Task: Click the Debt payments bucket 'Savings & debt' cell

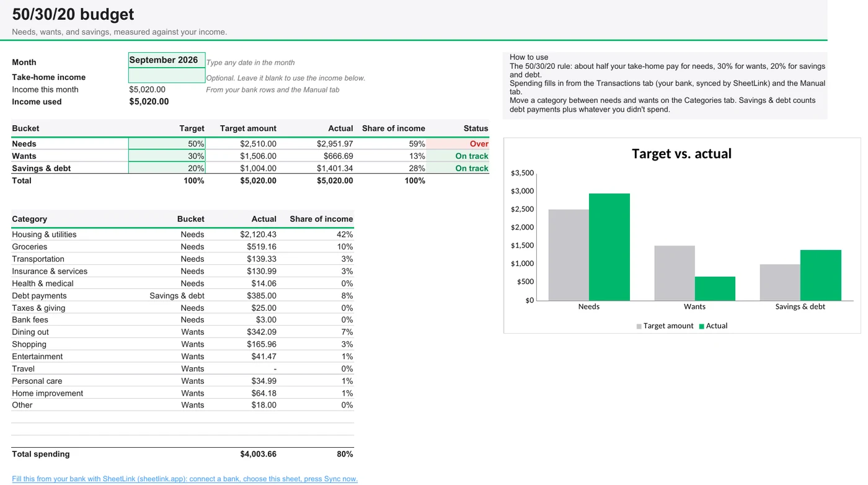Action: [x=177, y=296]
